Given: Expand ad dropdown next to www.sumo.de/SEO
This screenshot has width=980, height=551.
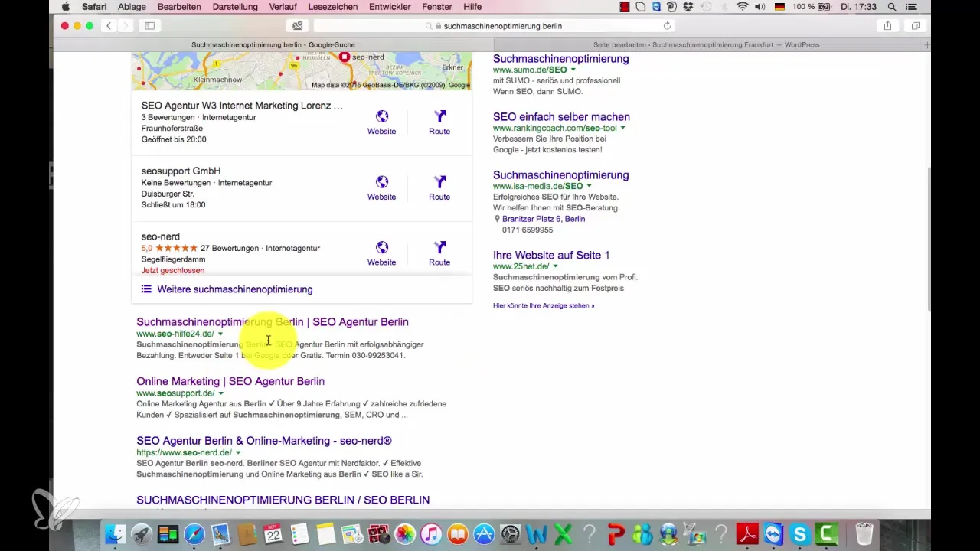Looking at the screenshot, I should 573,70.
